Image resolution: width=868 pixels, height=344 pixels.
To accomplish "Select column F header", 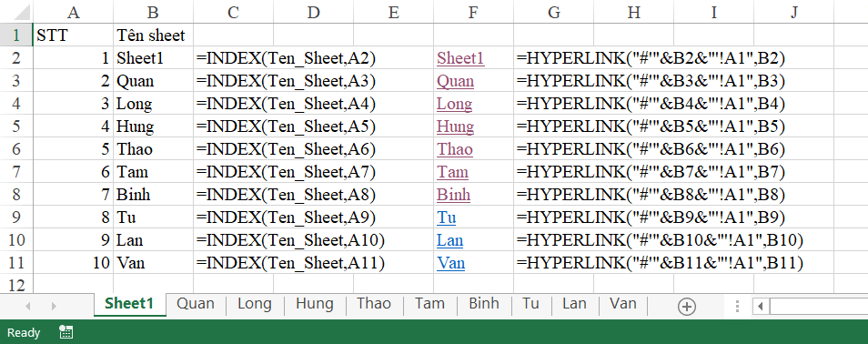I will click(x=473, y=12).
